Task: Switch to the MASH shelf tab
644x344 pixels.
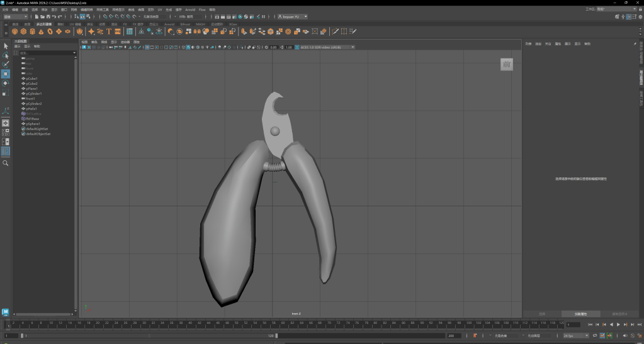Action: pyautogui.click(x=200, y=24)
